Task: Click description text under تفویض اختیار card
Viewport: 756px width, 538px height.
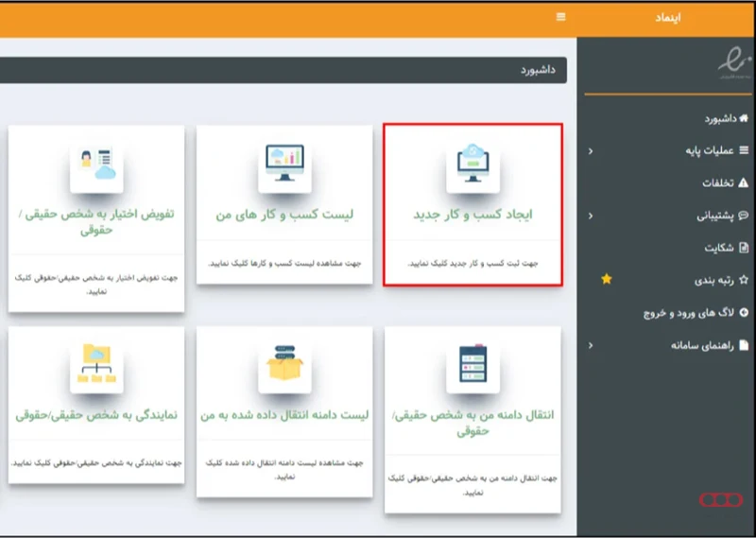Action: click(96, 285)
